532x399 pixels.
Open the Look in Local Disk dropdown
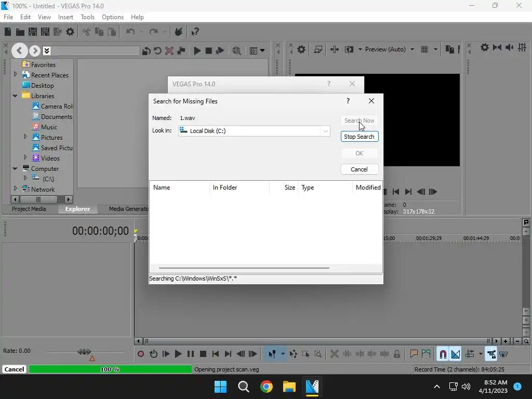click(x=325, y=131)
